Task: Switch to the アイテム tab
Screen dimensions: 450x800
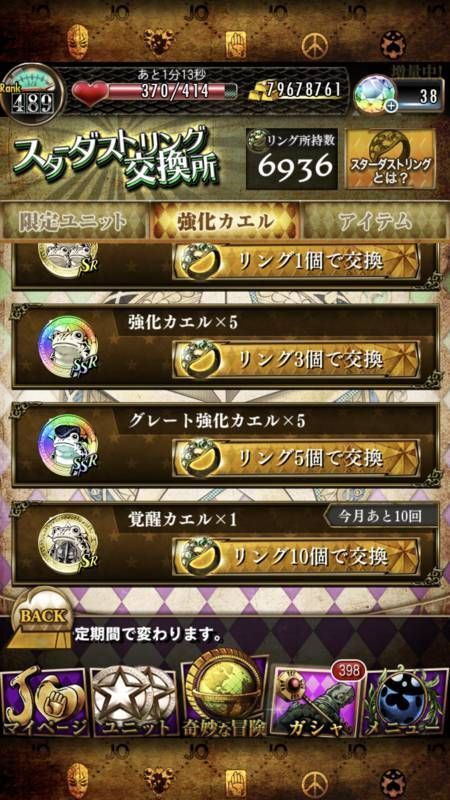Action: [375, 221]
